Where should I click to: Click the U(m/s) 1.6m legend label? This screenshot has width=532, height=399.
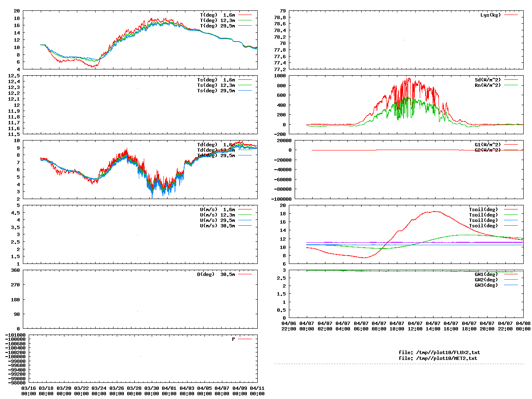click(x=217, y=209)
